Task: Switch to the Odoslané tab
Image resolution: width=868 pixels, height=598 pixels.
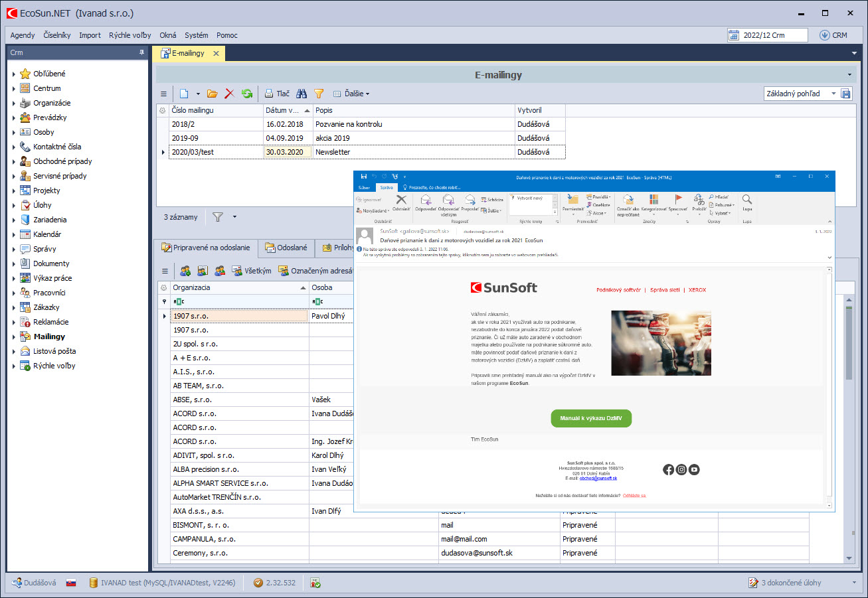Action: pyautogui.click(x=286, y=248)
